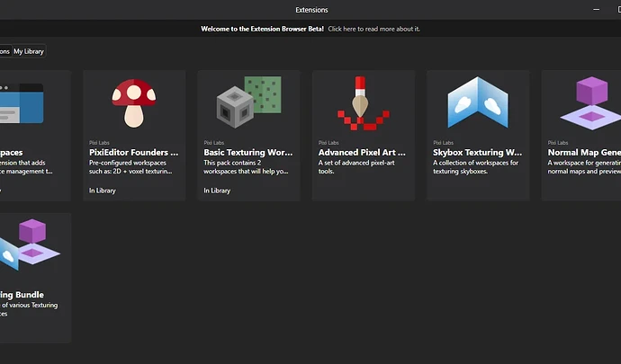Click the Texturing Bundle title text

point(22,295)
